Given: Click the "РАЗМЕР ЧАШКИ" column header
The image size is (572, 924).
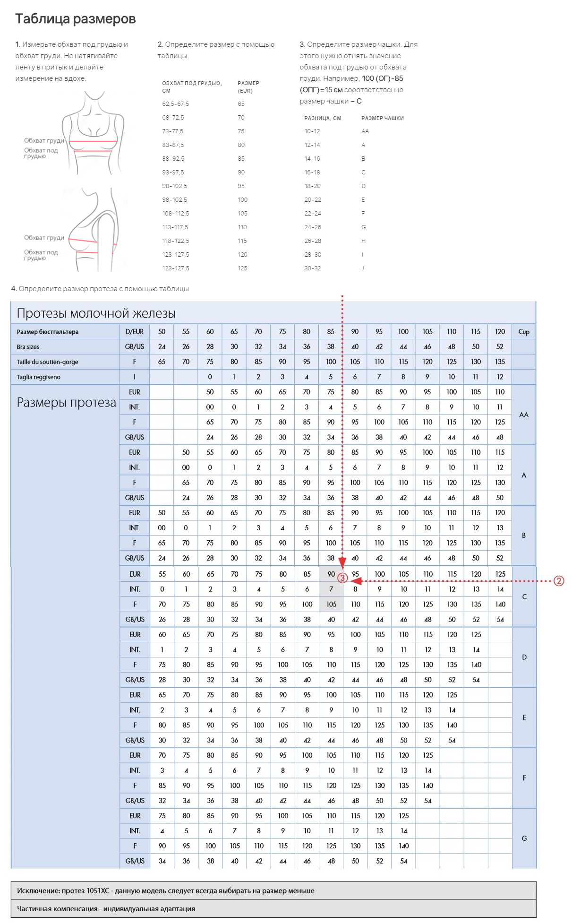Looking at the screenshot, I should point(382,118).
